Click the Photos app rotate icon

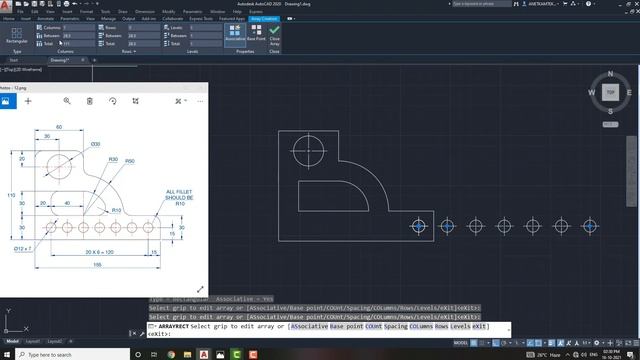[x=113, y=101]
